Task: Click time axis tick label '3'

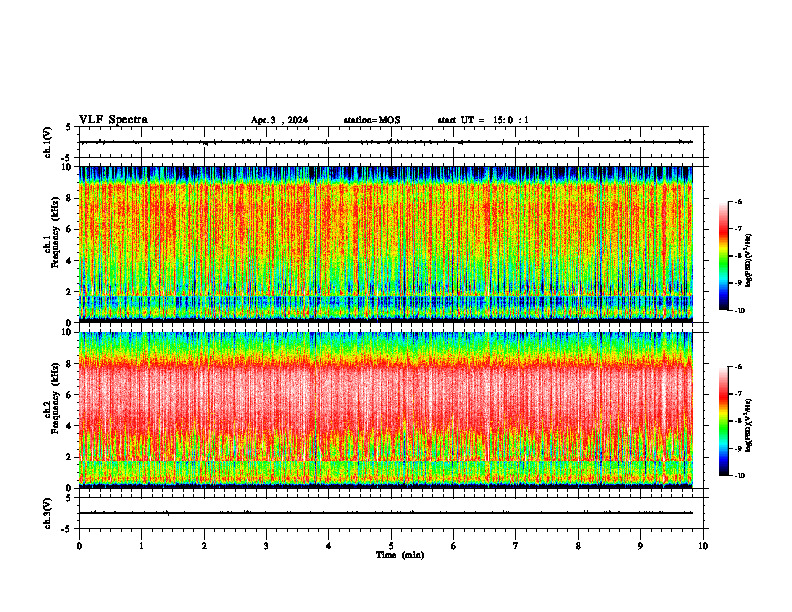Action: pos(266,546)
